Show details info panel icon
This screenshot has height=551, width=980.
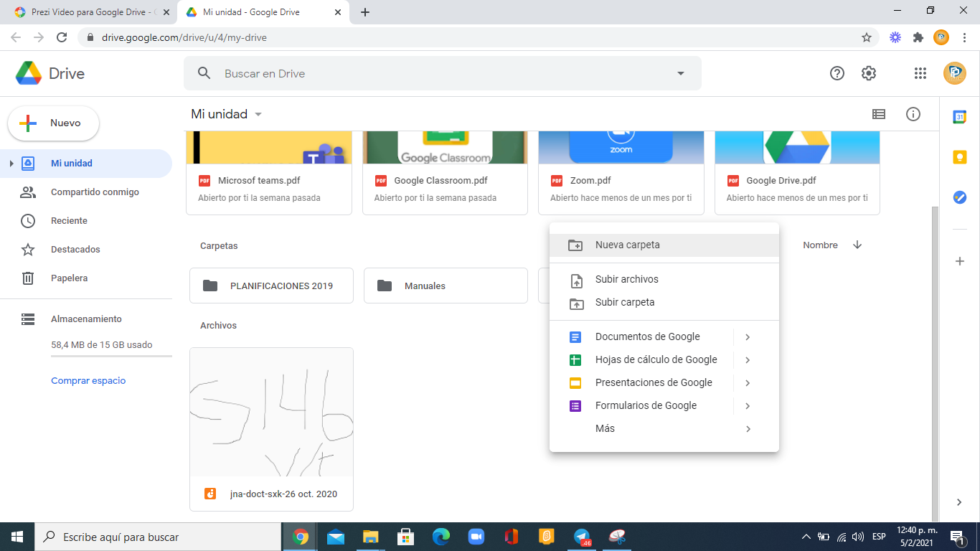(x=913, y=114)
